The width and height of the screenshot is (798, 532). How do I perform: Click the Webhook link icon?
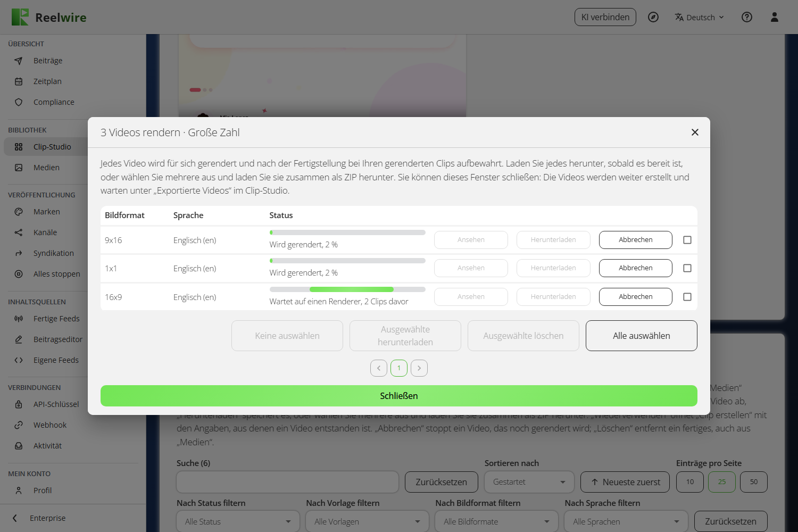tap(19, 425)
